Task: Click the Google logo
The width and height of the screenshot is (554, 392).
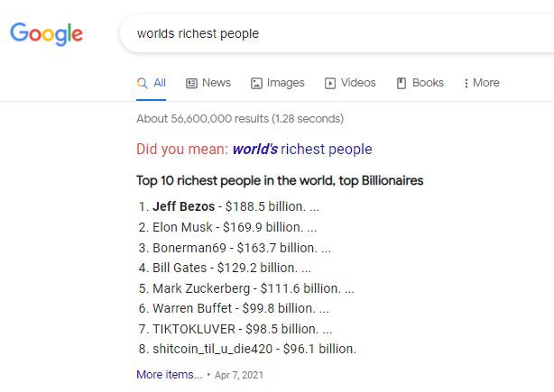Action: point(46,34)
